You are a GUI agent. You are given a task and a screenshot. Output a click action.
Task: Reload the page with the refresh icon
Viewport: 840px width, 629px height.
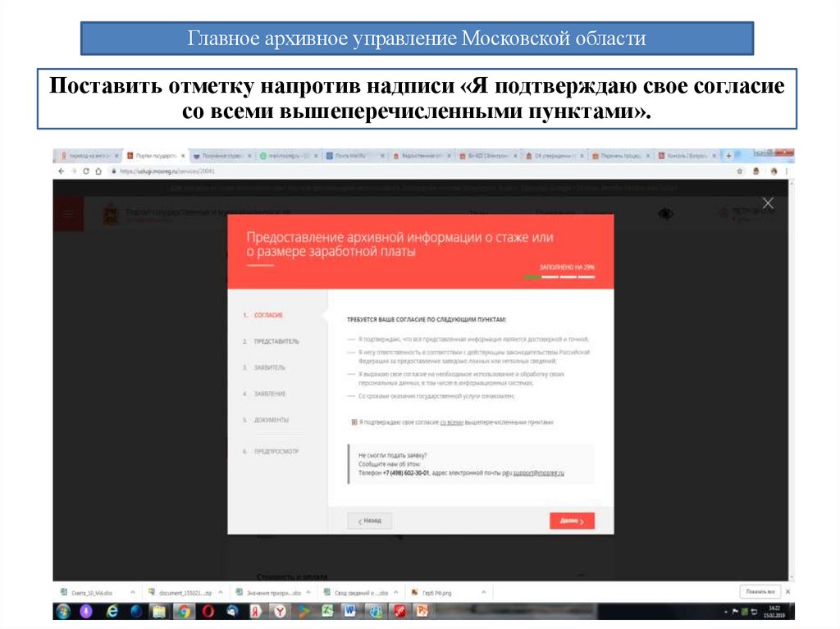point(85,171)
